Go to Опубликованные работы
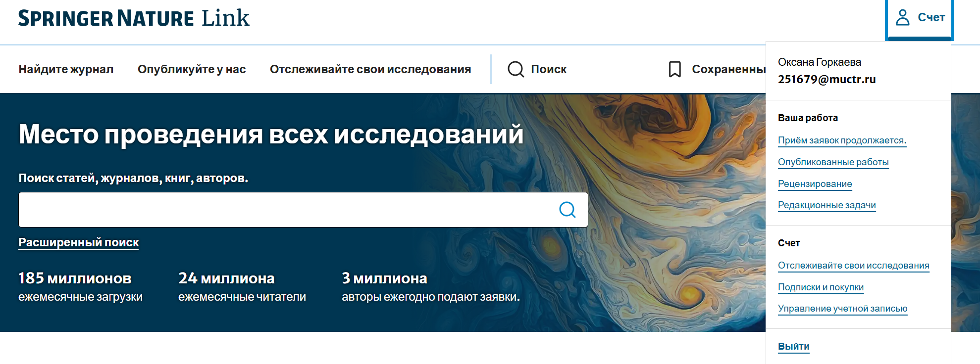 [x=833, y=162]
